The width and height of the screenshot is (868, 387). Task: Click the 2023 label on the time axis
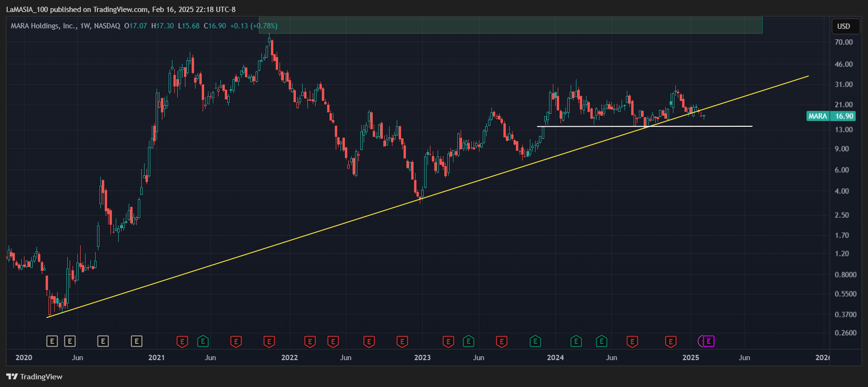coord(422,358)
